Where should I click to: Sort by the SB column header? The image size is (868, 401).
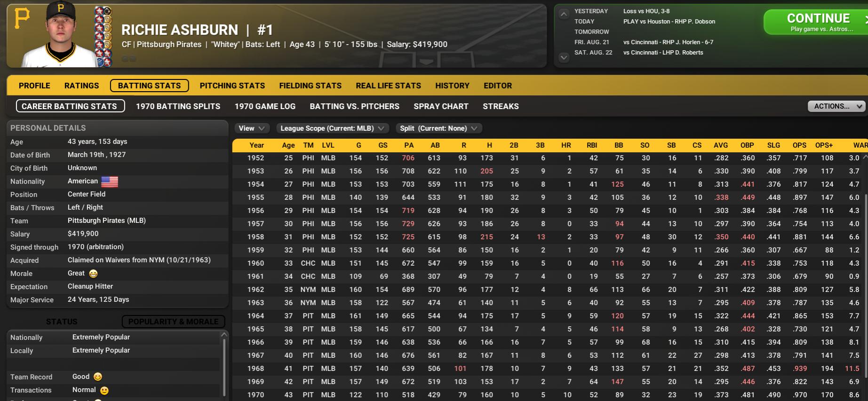(671, 145)
